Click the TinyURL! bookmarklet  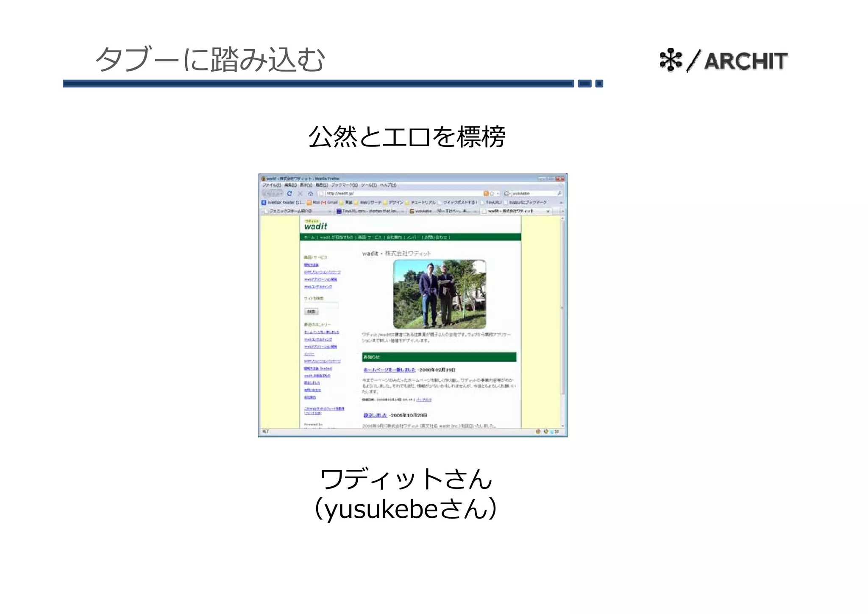[490, 202]
